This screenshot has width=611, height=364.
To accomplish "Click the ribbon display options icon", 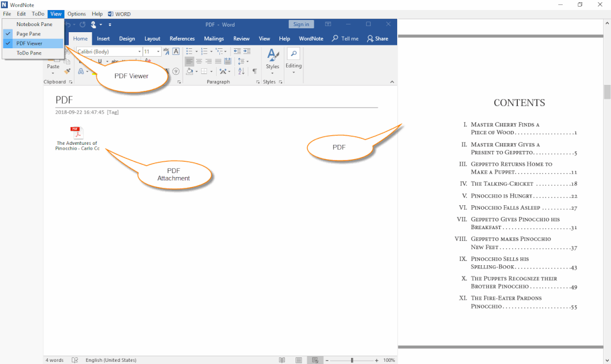I will pos(328,24).
